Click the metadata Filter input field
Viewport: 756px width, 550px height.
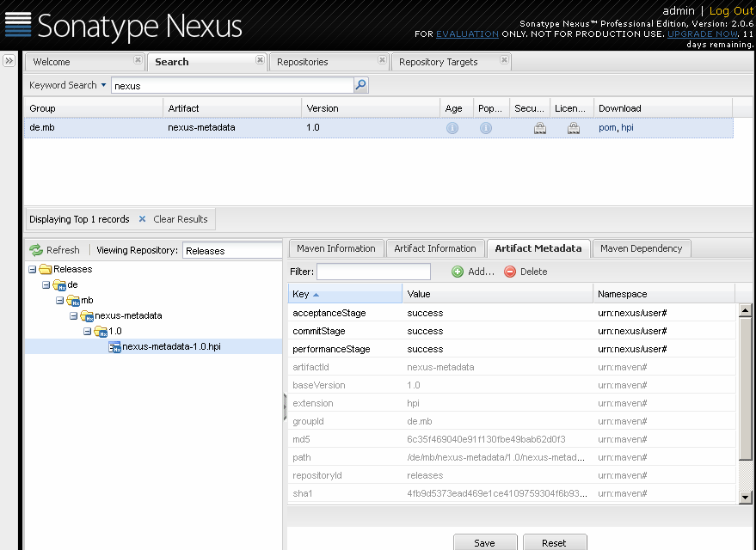[373, 272]
